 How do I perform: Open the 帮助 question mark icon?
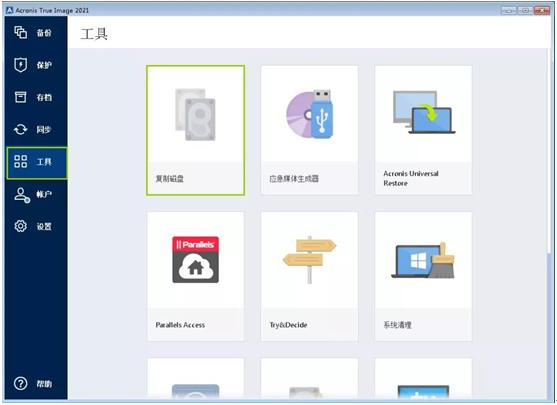(x=21, y=383)
